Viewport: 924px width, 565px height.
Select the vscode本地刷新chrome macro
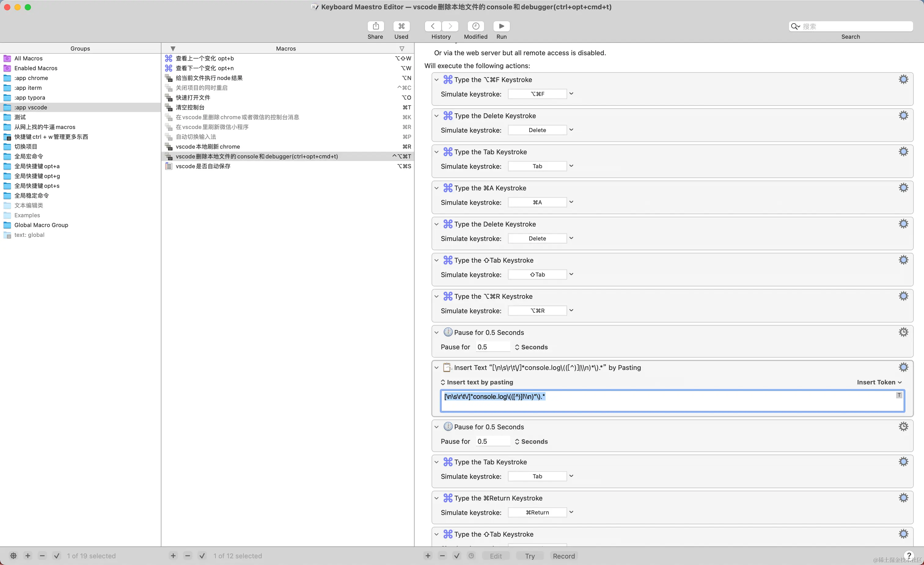tap(288, 147)
